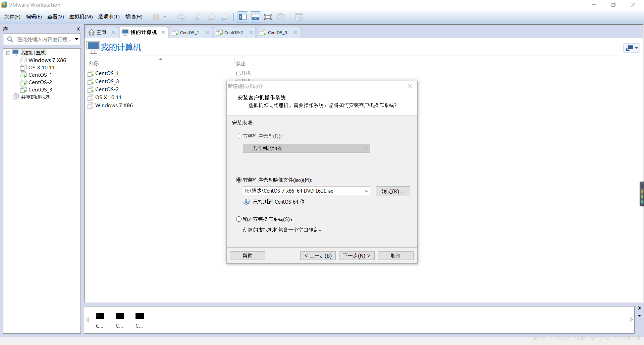Open the 无可用驱动器 drive dropdown
The width and height of the screenshot is (644, 345).
click(x=307, y=148)
